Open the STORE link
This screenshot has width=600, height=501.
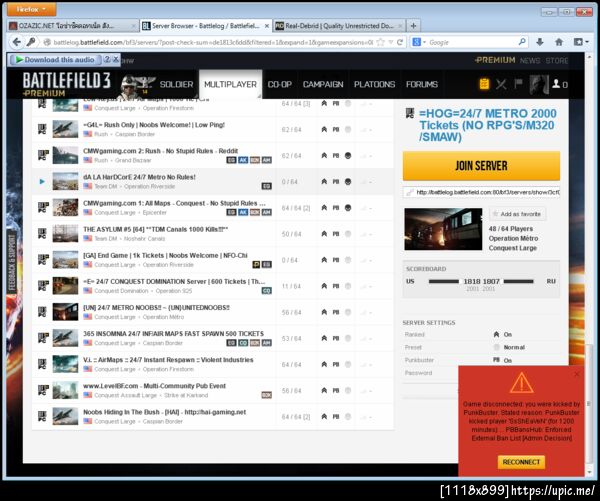click(x=557, y=60)
